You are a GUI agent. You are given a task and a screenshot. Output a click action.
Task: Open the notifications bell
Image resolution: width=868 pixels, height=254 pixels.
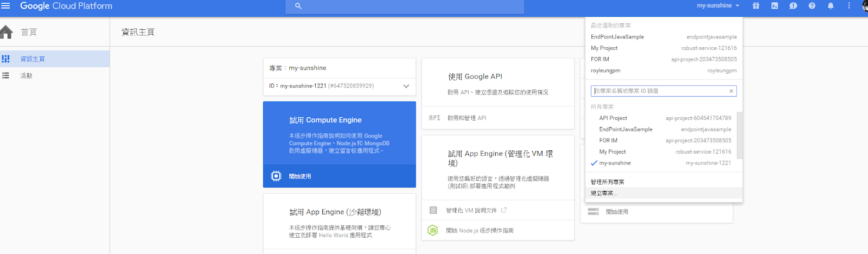coord(831,6)
